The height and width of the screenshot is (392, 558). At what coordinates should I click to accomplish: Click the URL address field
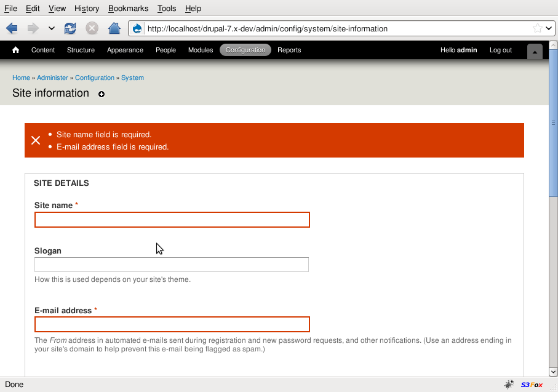pyautogui.click(x=338, y=28)
